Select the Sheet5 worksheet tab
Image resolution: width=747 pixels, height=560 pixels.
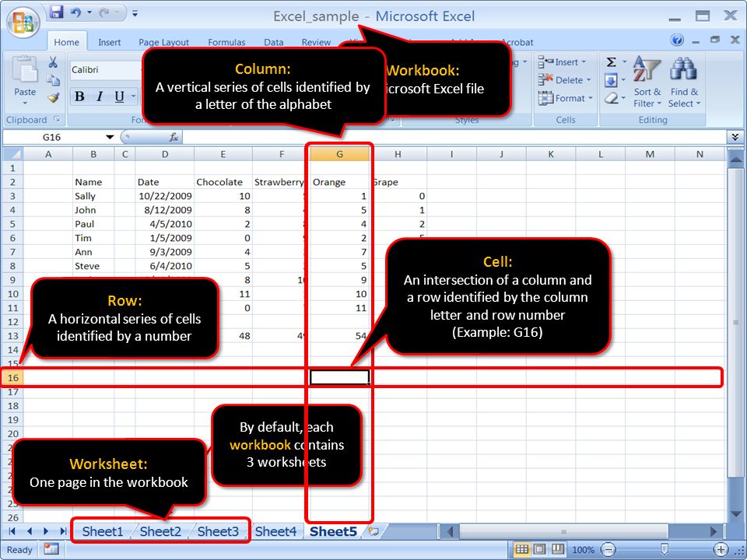pos(333,531)
